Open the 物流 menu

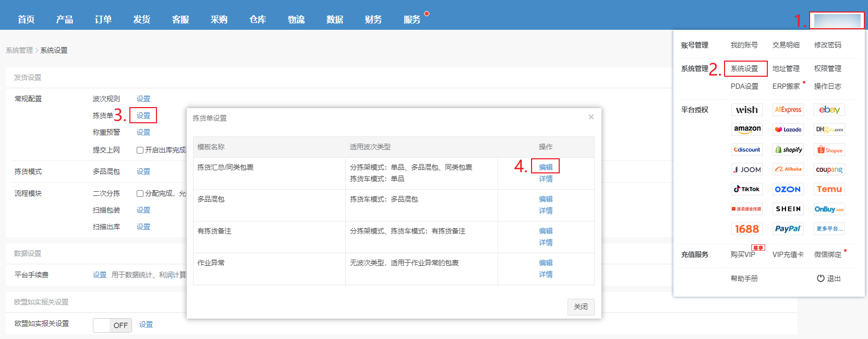(x=296, y=19)
